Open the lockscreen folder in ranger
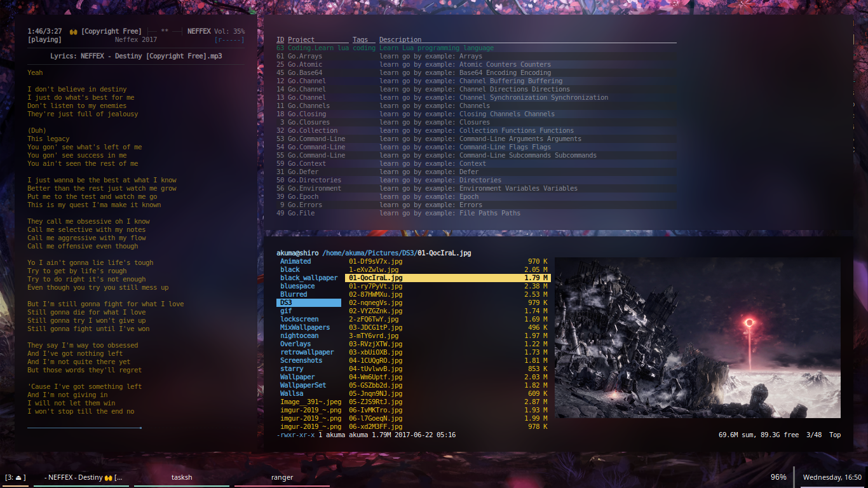Screen dimensions: 868x488 299,319
